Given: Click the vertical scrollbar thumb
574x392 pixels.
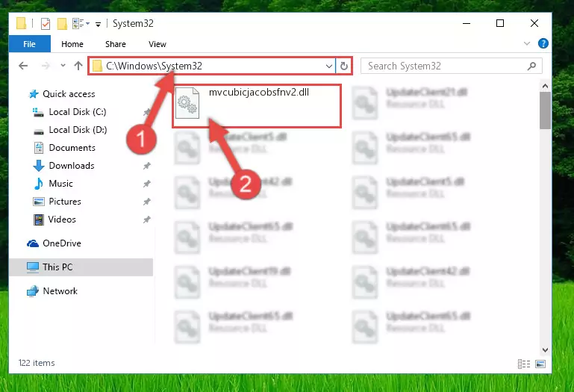Looking at the screenshot, I should coord(545,111).
